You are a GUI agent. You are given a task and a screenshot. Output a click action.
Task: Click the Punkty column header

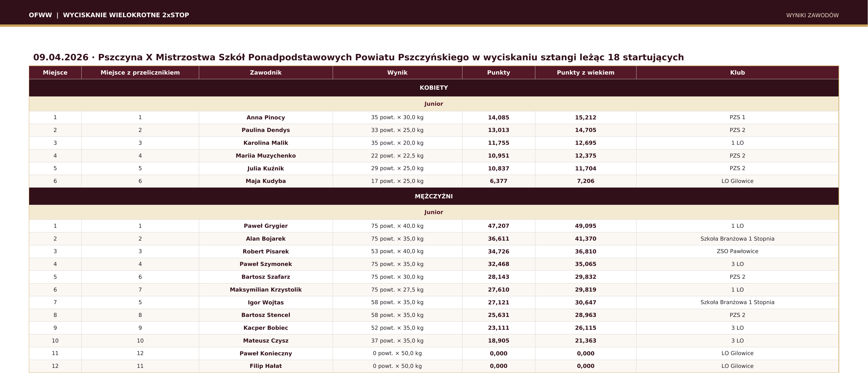tap(499, 73)
